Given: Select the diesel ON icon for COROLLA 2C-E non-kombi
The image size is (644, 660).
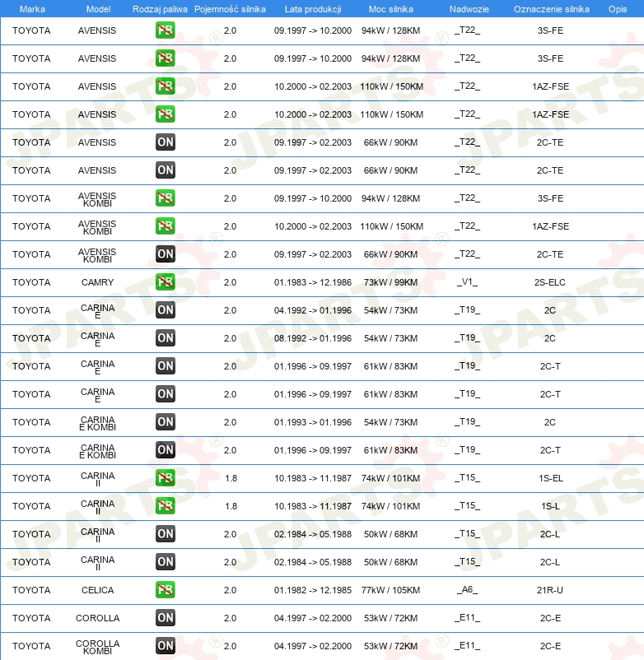Looking at the screenshot, I should (165, 618).
